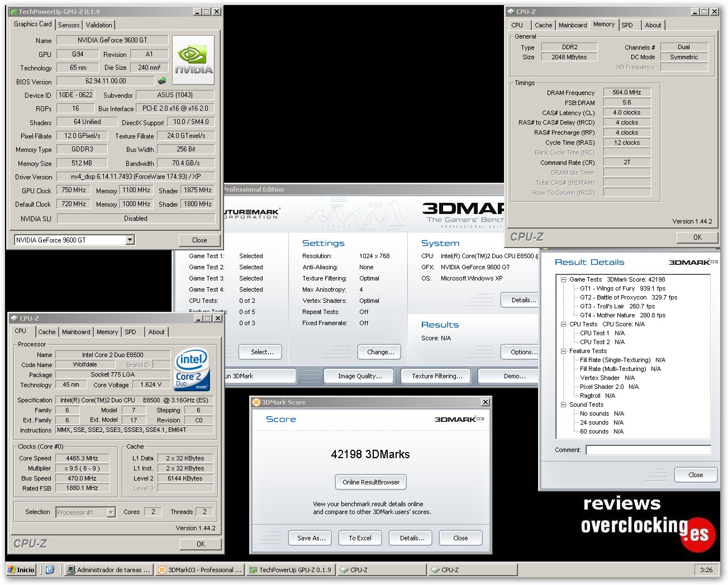Click Change settings button in 3DMark
The width and height of the screenshot is (728, 585).
click(x=380, y=352)
